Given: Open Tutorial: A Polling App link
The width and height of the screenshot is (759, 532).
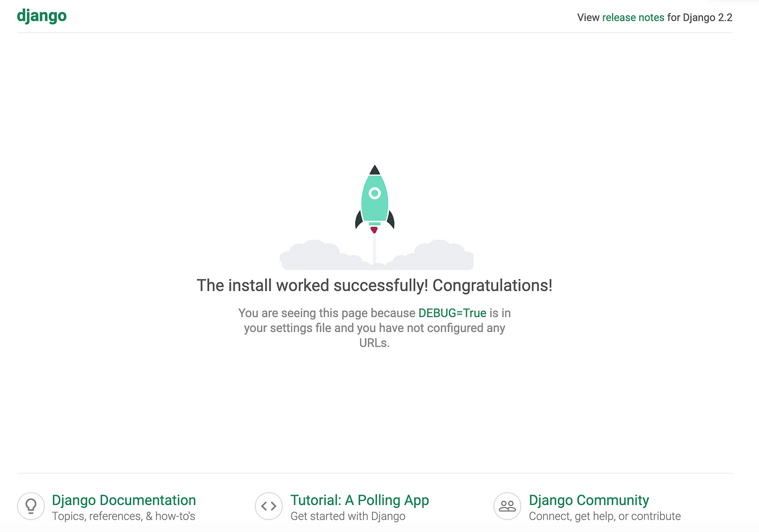Looking at the screenshot, I should pos(359,500).
